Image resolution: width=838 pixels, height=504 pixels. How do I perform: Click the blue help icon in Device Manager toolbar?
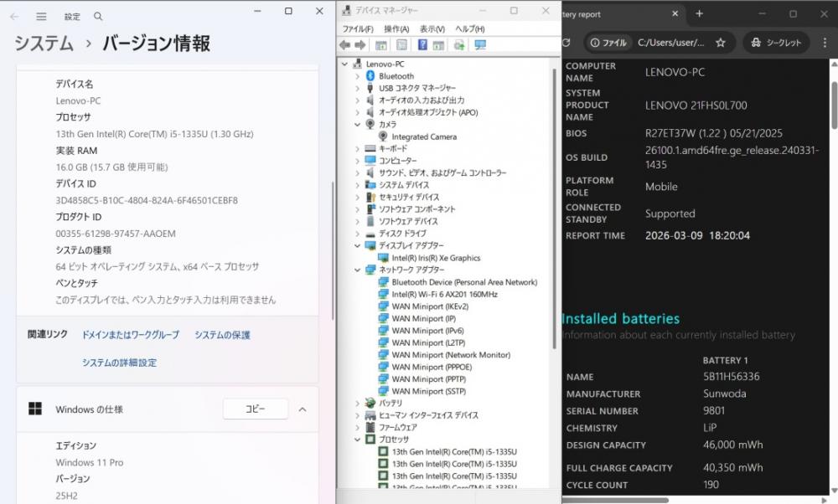(x=422, y=45)
